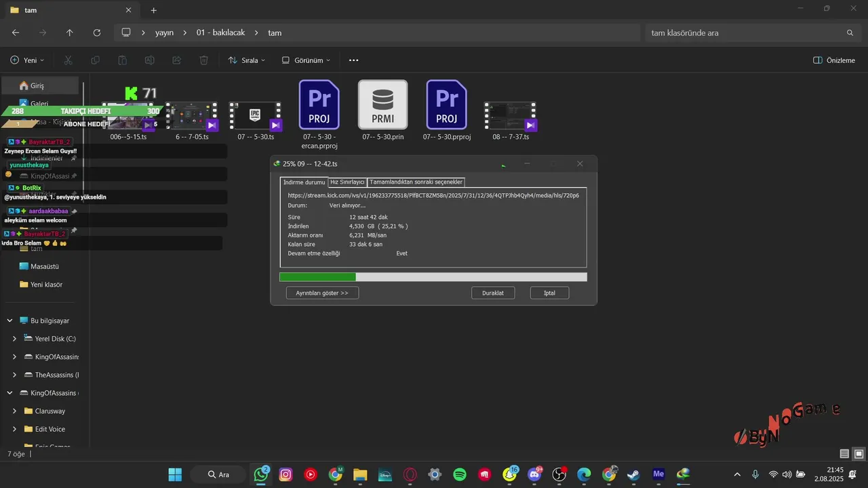Open Tamamlandıktan sonraki seçenekler tab
The width and height of the screenshot is (868, 488).
click(416, 182)
